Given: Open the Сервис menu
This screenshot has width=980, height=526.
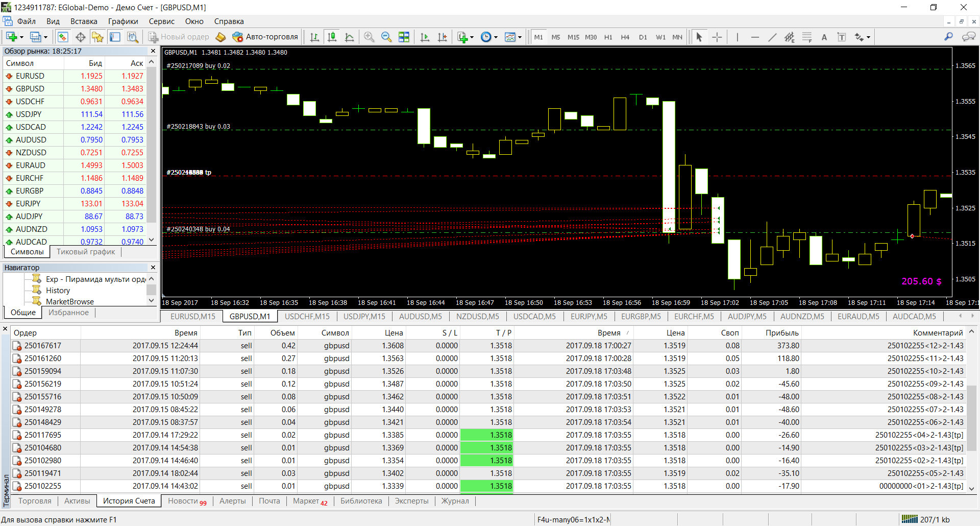Looking at the screenshot, I should coord(162,21).
